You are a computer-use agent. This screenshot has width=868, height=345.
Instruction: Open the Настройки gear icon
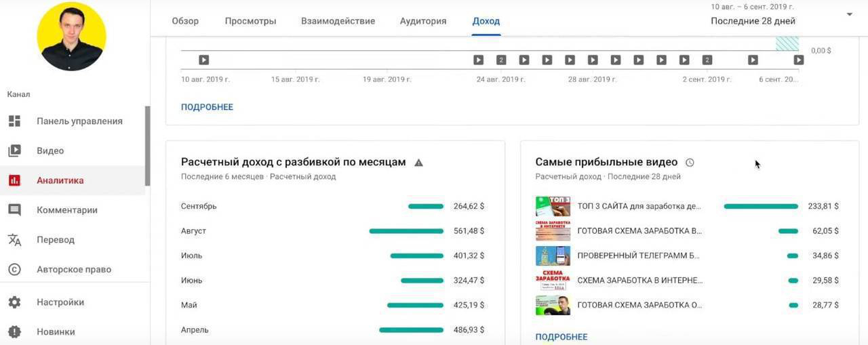(14, 302)
